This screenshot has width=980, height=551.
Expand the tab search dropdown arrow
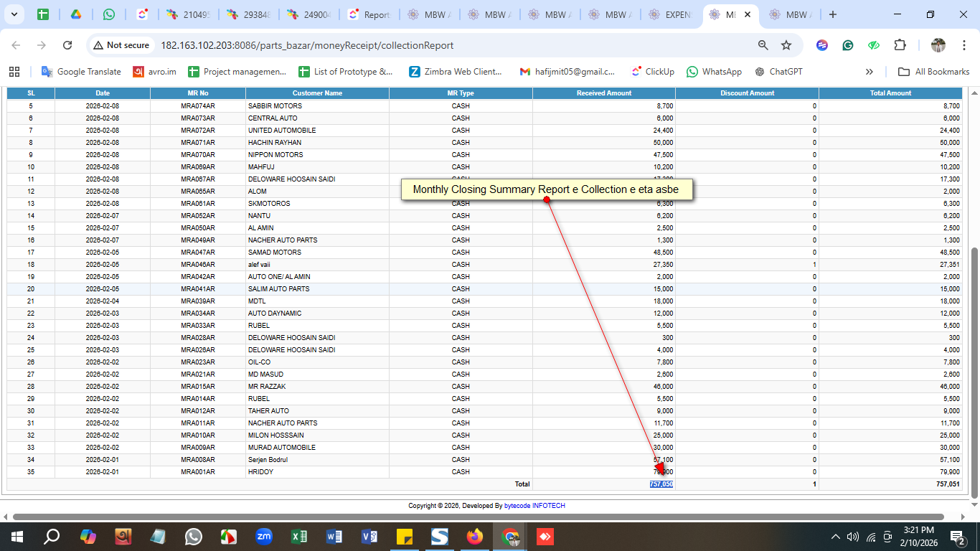15,14
